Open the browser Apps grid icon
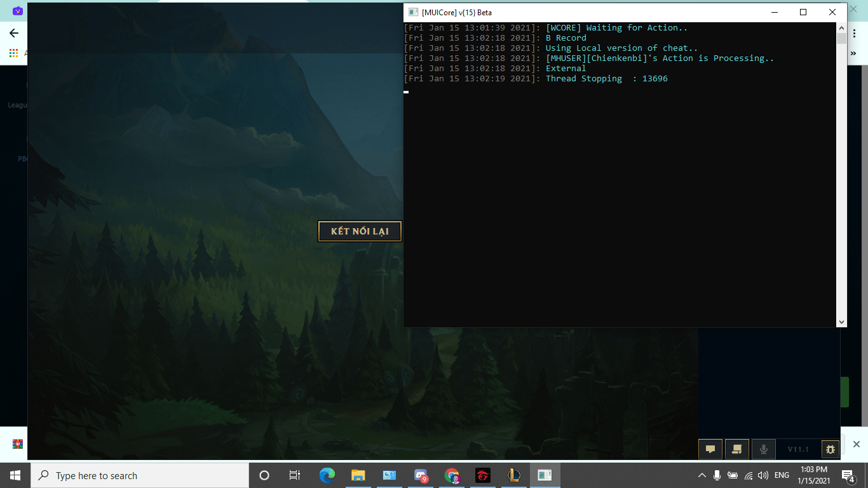 pyautogui.click(x=13, y=53)
